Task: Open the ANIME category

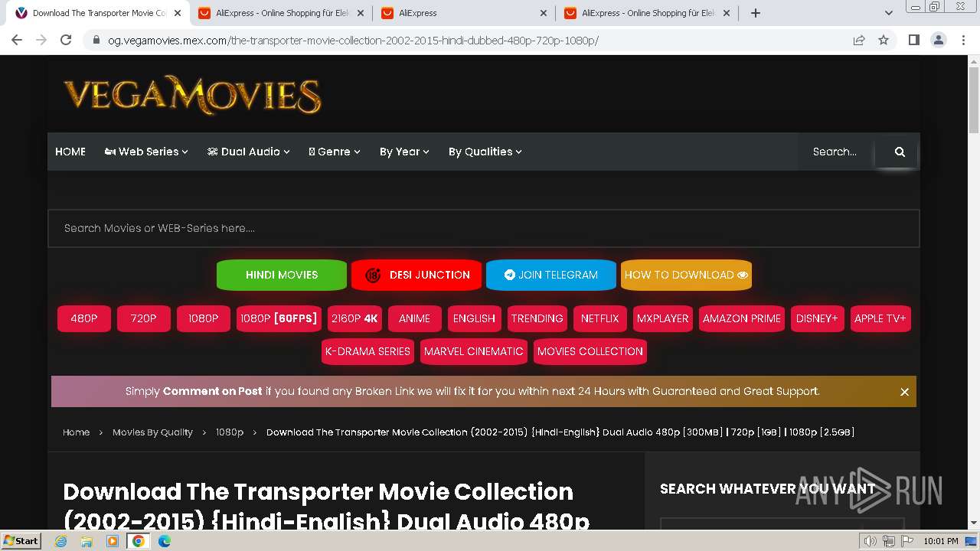Action: pyautogui.click(x=414, y=318)
